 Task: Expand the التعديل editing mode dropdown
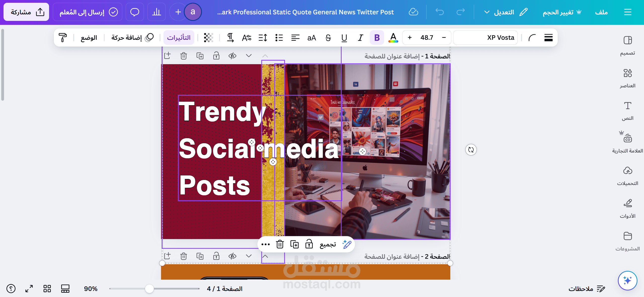(x=506, y=12)
